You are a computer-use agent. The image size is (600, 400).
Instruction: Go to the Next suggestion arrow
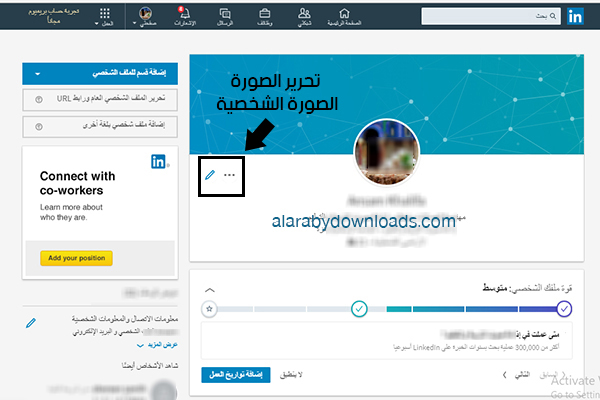516,375
